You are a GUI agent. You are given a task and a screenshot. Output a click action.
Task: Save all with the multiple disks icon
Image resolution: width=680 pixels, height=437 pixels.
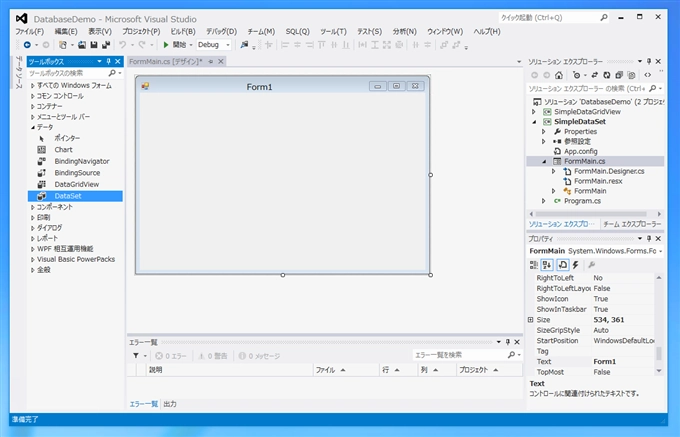106,45
